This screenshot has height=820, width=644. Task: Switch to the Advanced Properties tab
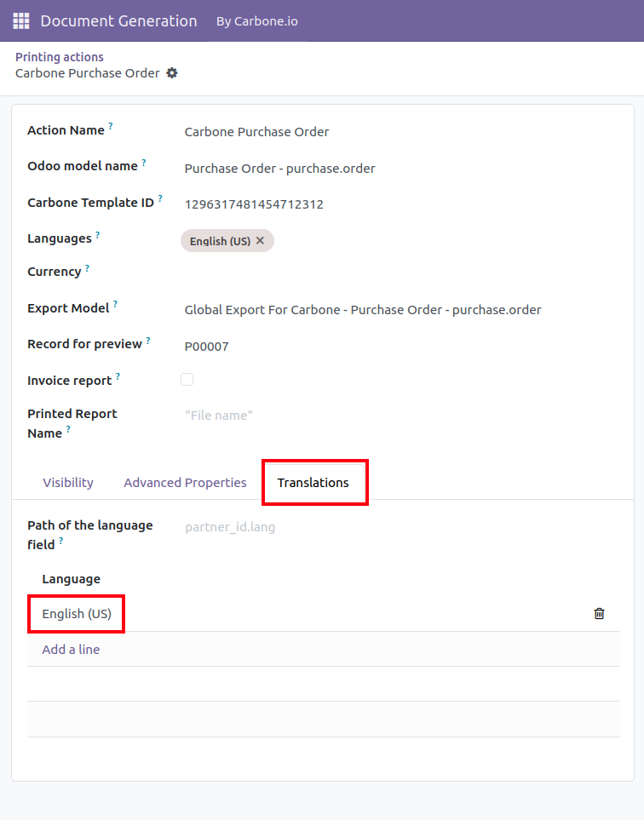click(x=185, y=482)
